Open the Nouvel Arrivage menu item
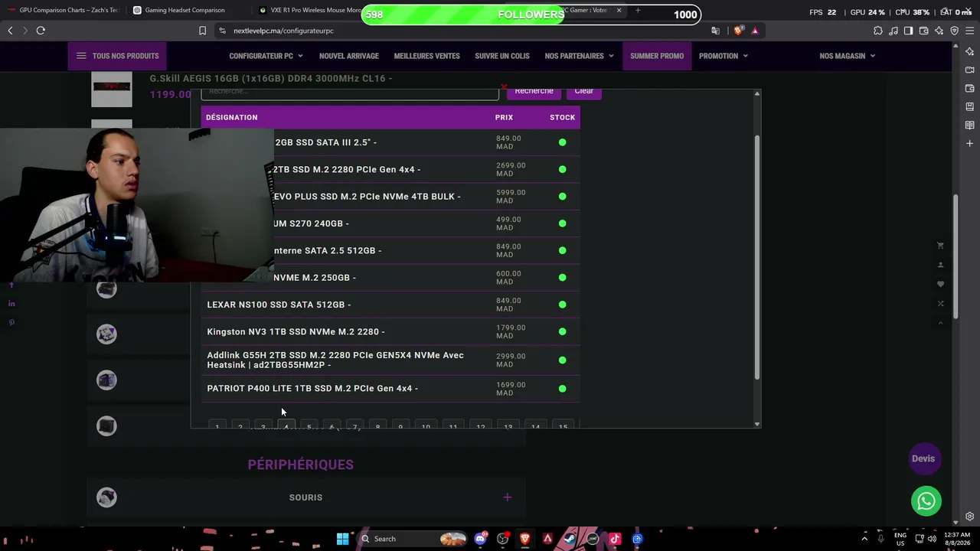Image resolution: width=980 pixels, height=551 pixels. [349, 56]
